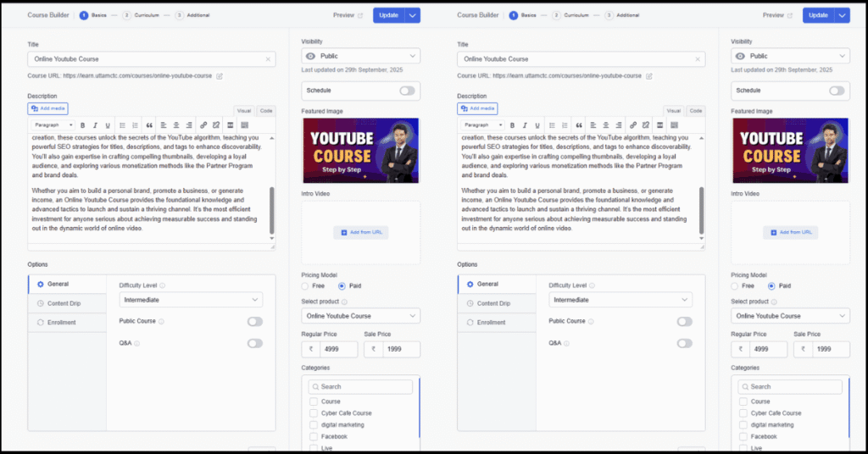
Task: Tick the Cyber Cafe Course checkbox in right panel
Action: [x=743, y=413]
